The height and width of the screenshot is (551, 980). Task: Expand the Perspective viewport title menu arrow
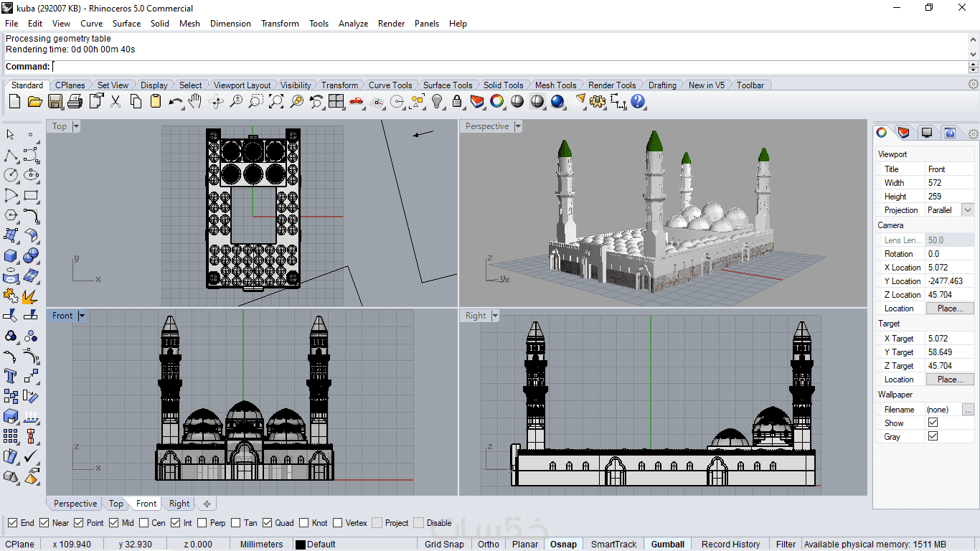518,126
